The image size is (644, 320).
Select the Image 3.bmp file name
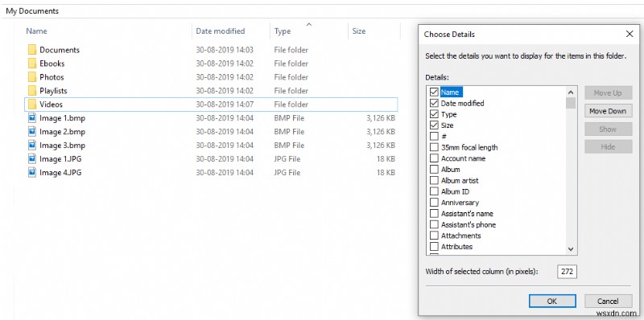63,146
